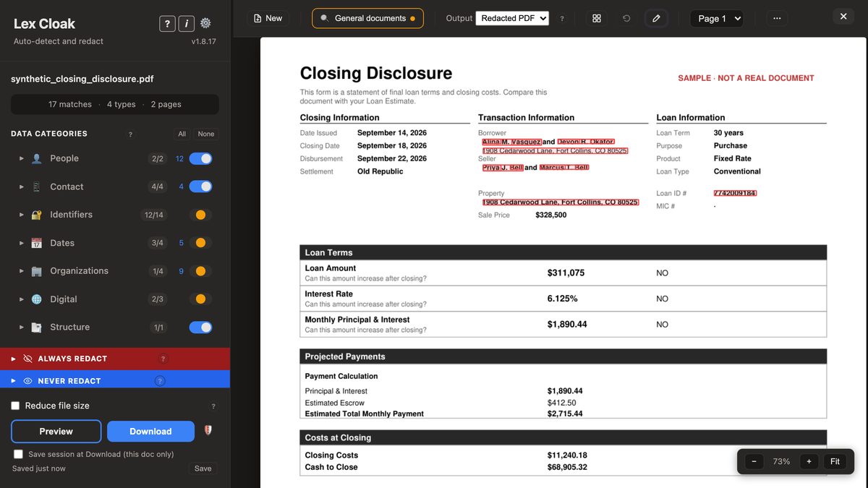Click redacted name Devon R. Okafor

coord(586,142)
